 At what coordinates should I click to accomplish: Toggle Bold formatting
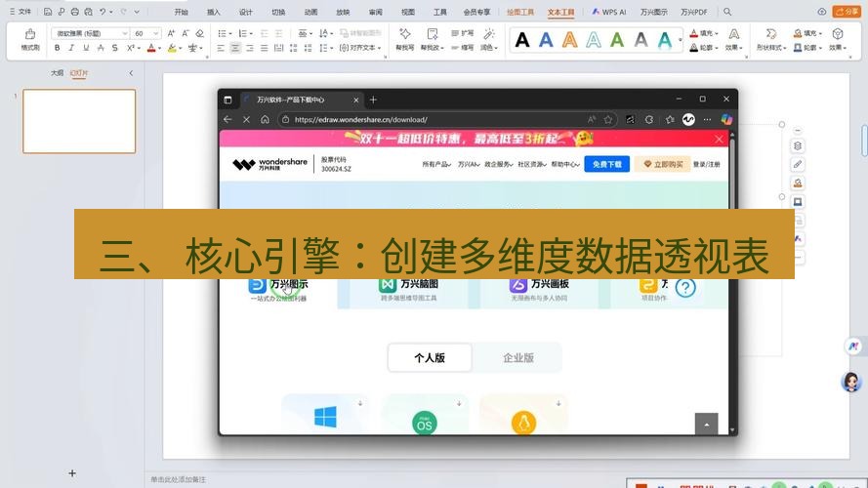pos(57,48)
